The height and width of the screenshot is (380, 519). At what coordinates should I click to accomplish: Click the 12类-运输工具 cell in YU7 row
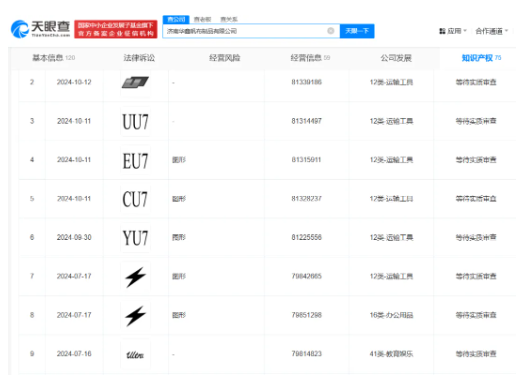point(391,237)
